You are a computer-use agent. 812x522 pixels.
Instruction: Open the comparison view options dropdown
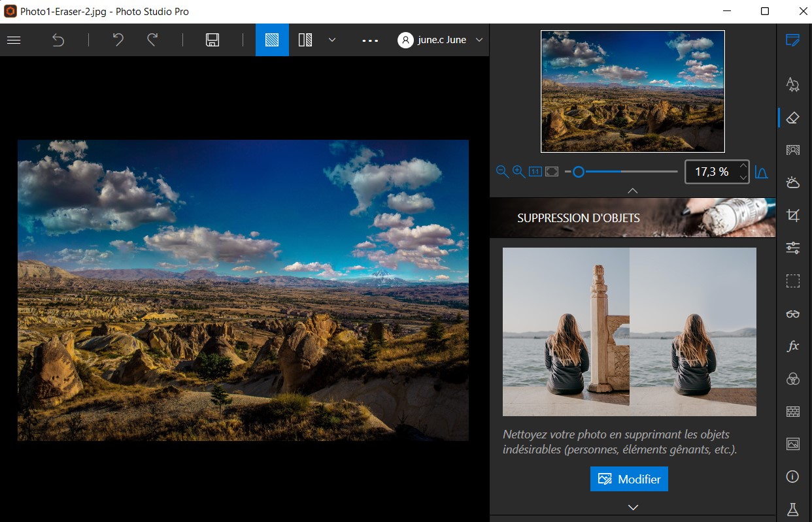click(332, 40)
